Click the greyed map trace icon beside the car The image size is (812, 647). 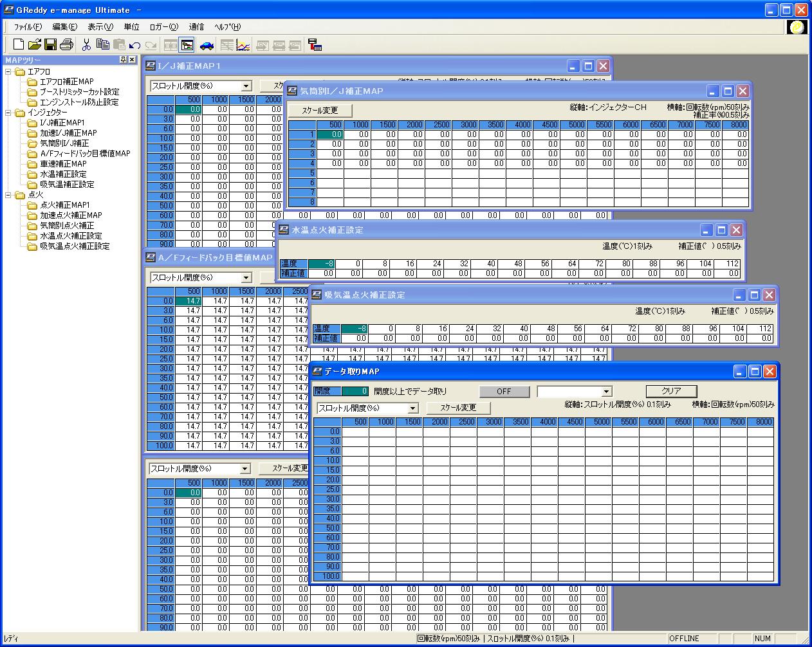click(x=226, y=45)
